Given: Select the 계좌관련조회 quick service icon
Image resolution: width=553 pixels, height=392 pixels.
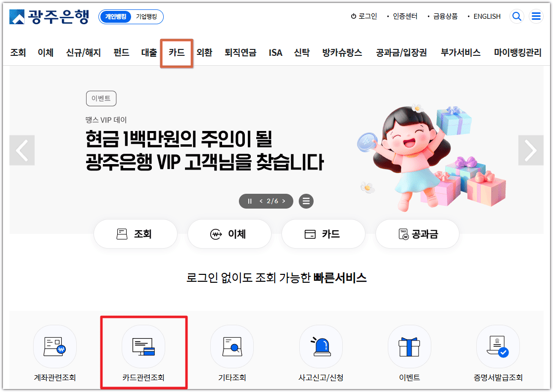Looking at the screenshot, I should click(x=55, y=347).
